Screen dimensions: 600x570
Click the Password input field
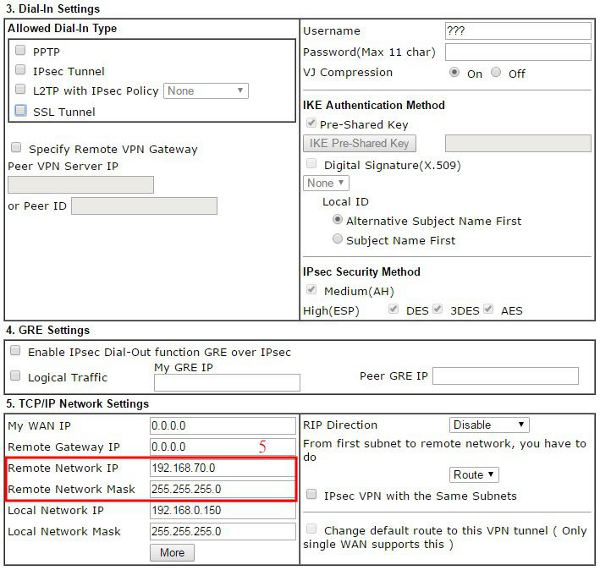518,52
